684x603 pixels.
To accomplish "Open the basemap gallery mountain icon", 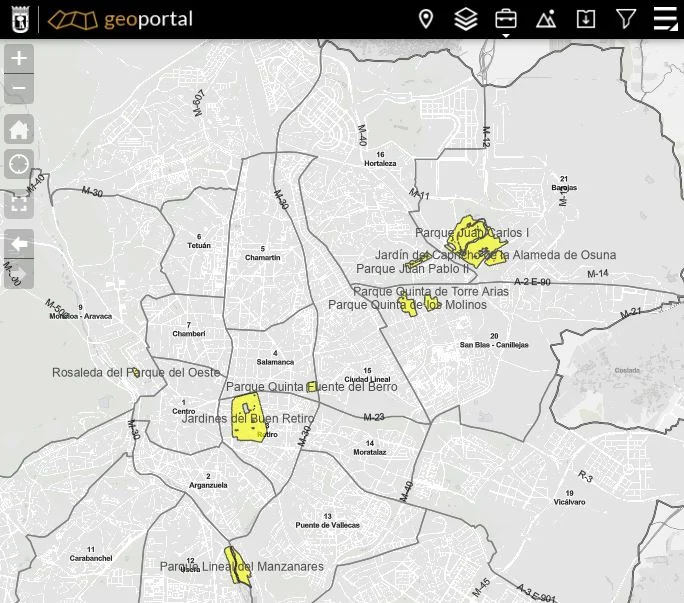I will [546, 19].
